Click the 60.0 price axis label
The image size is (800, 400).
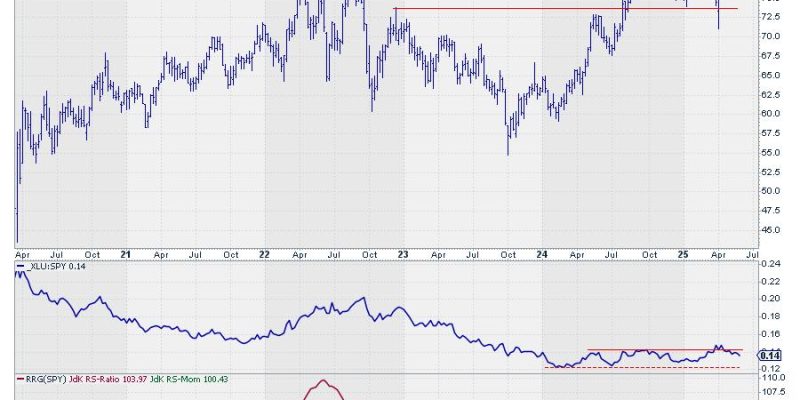click(770, 114)
